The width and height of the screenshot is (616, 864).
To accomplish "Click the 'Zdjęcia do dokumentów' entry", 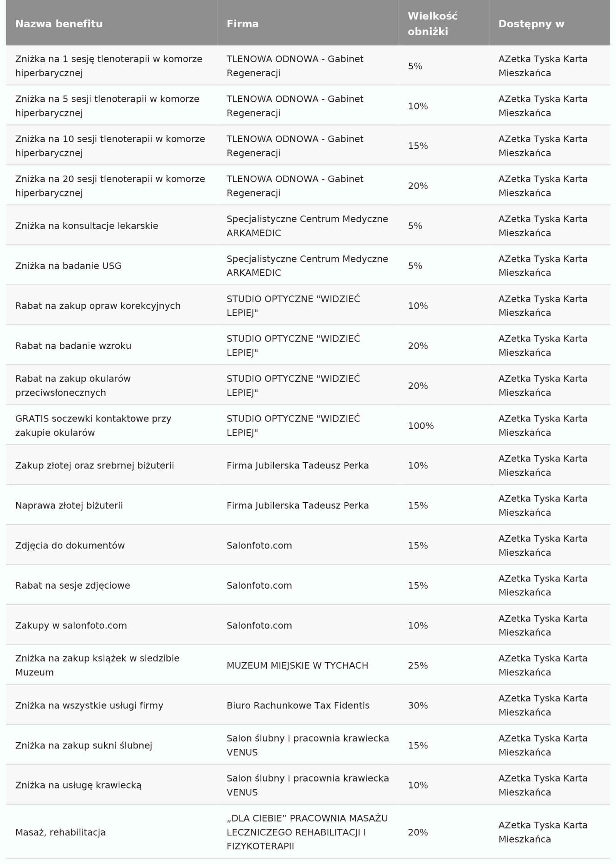I will [70, 545].
